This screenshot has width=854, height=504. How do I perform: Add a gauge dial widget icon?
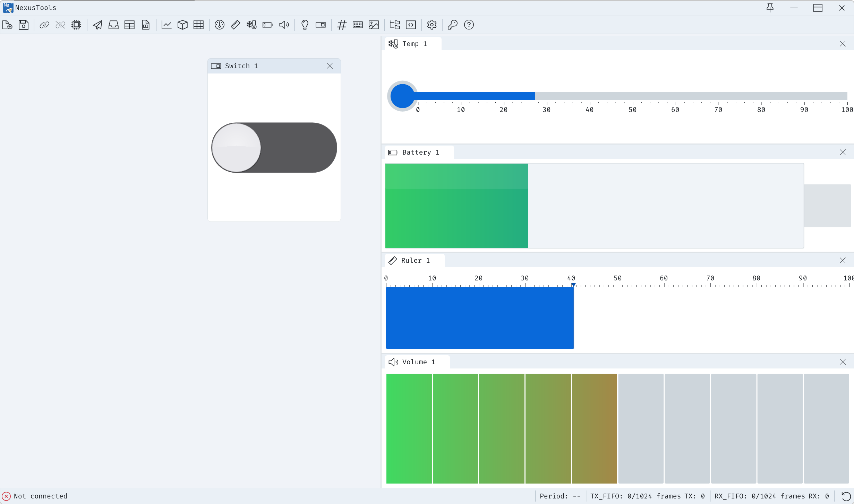click(219, 25)
